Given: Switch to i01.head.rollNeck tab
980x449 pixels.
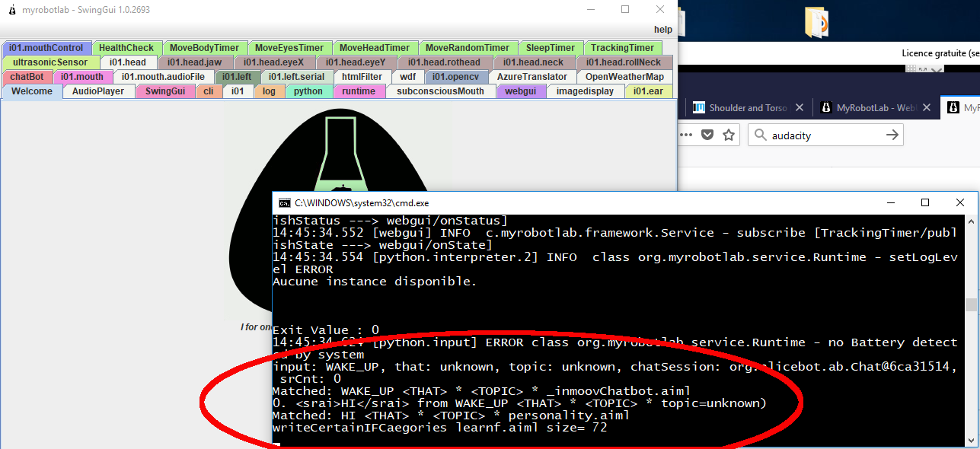Looking at the screenshot, I should click(624, 62).
